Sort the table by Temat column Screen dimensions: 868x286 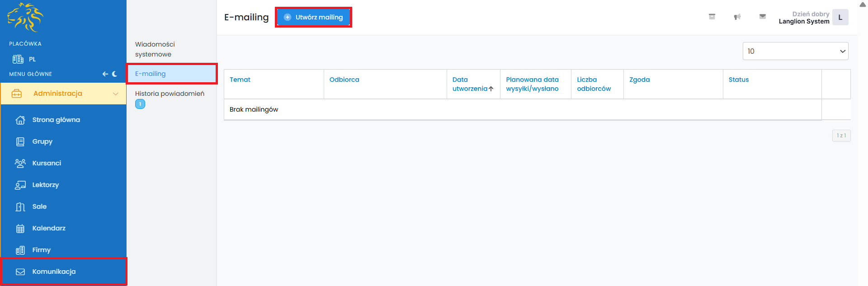coord(240,80)
